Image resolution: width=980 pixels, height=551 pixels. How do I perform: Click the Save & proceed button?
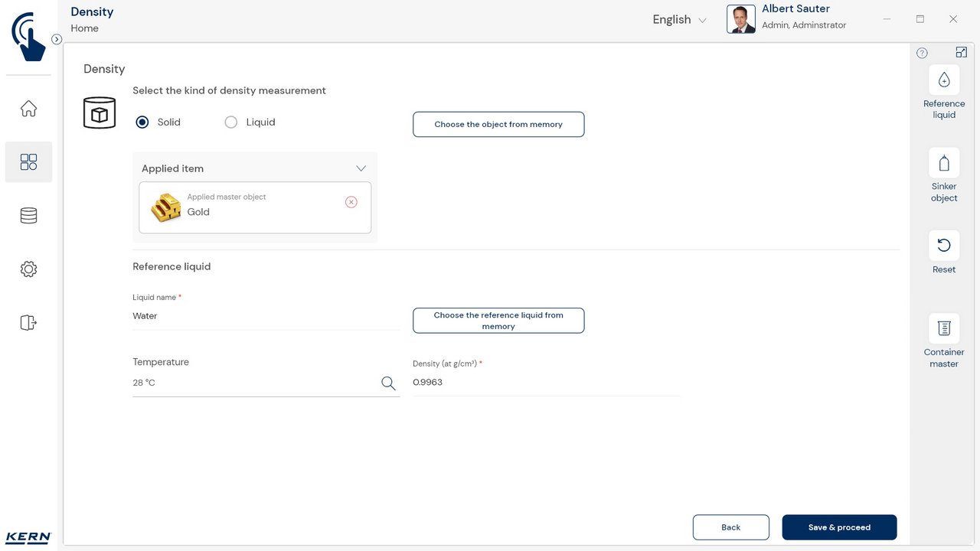839,527
